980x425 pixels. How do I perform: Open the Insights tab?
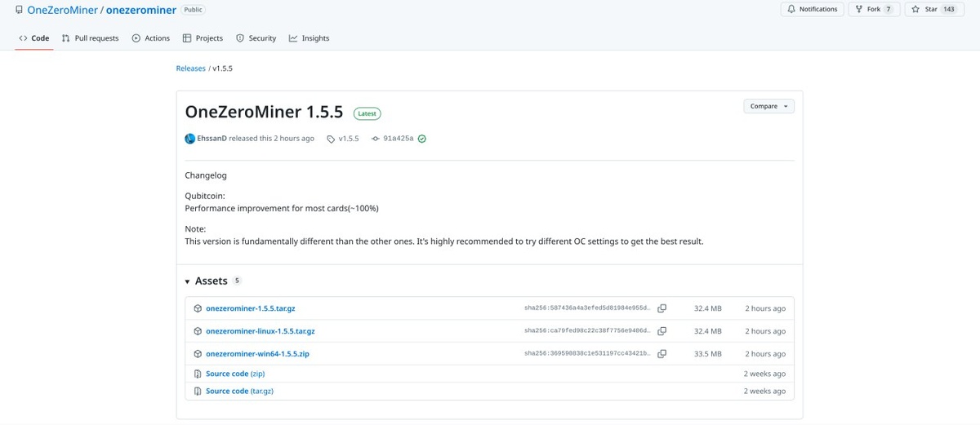tap(309, 38)
